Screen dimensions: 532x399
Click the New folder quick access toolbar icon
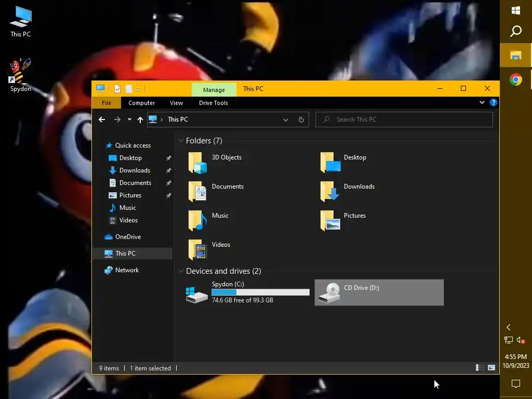pyautogui.click(x=129, y=89)
